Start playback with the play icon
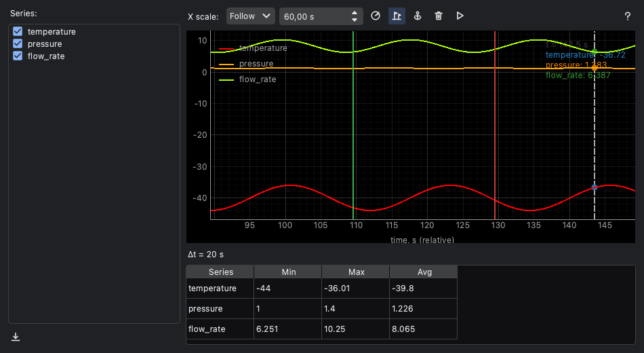The width and height of the screenshot is (644, 353). pyautogui.click(x=460, y=16)
